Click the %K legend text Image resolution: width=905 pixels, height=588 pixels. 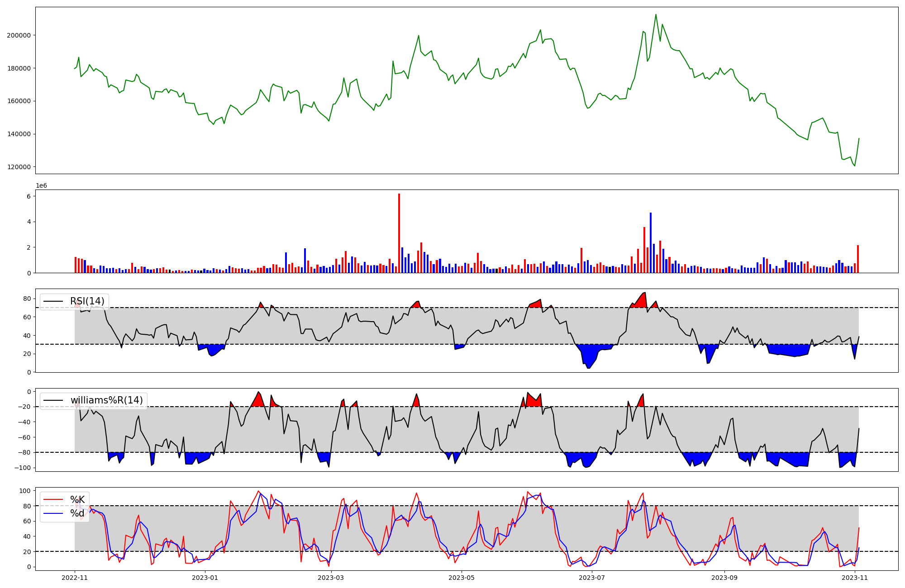click(77, 500)
